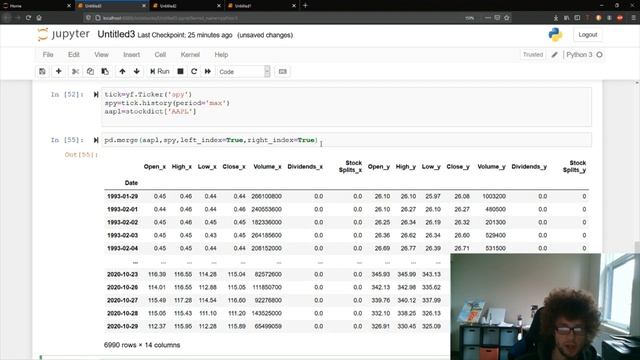Viewport: 640px width, 360px height.
Task: Open a new browser tab with plus
Action: coord(305,6)
